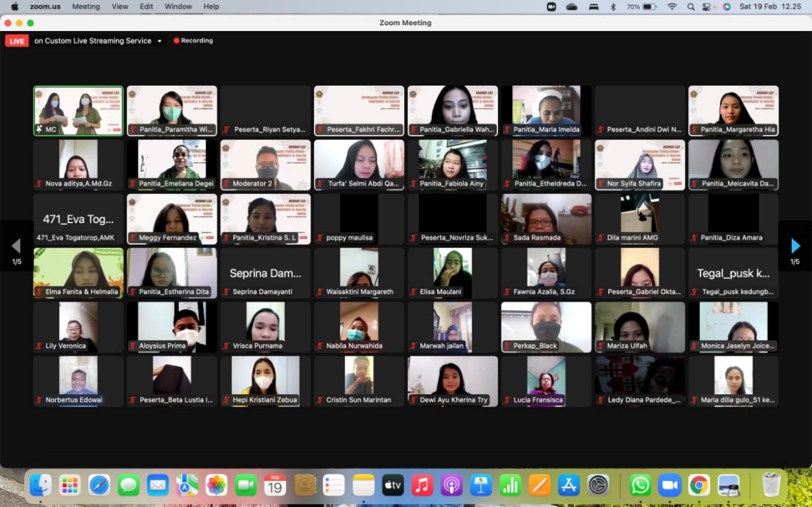Select the Moderator 2 video tile
Image resolution: width=812 pixels, height=507 pixels.
[265, 165]
